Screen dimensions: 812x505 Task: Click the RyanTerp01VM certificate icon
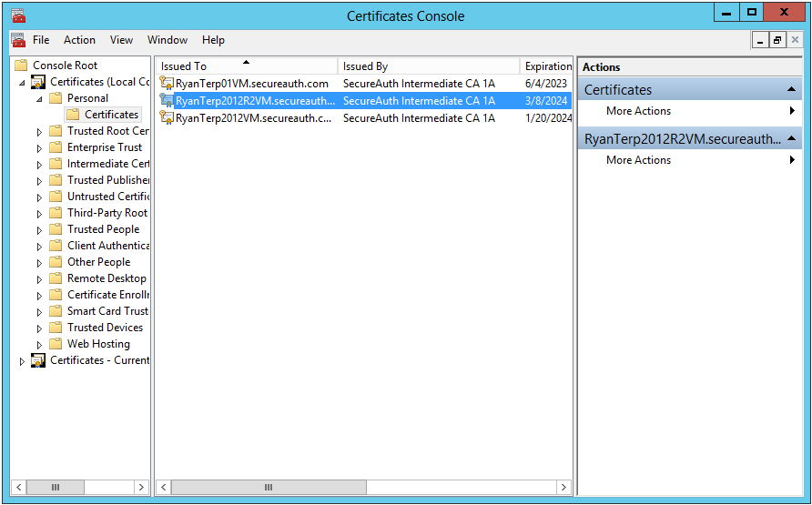tap(167, 84)
